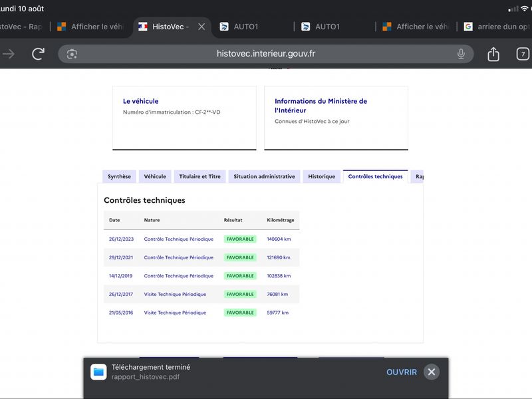Click FAVORABLE badge in 29/12/2021 row
Screen dimensions: 532x399
point(240,257)
